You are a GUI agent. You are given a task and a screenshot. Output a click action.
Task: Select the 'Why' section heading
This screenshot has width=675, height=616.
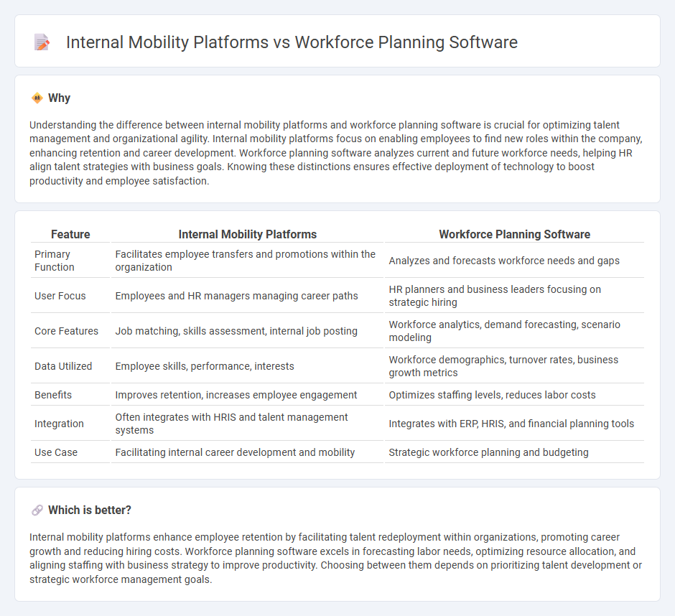pyautogui.click(x=60, y=98)
